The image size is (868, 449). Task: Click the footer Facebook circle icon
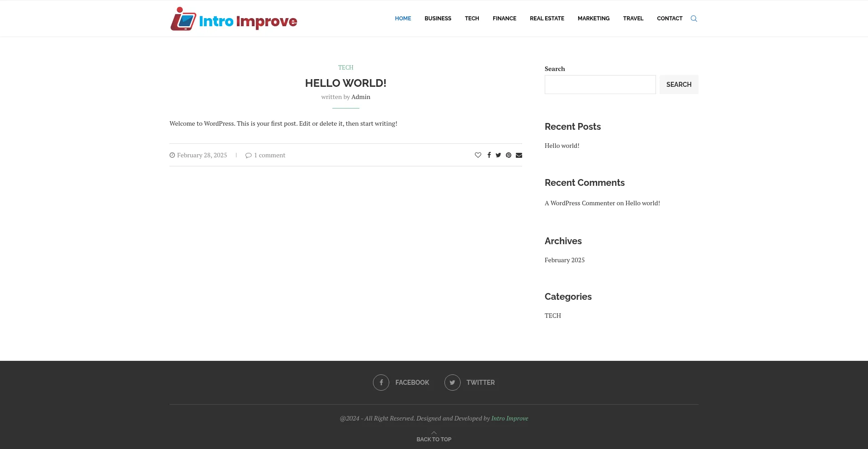click(x=381, y=383)
